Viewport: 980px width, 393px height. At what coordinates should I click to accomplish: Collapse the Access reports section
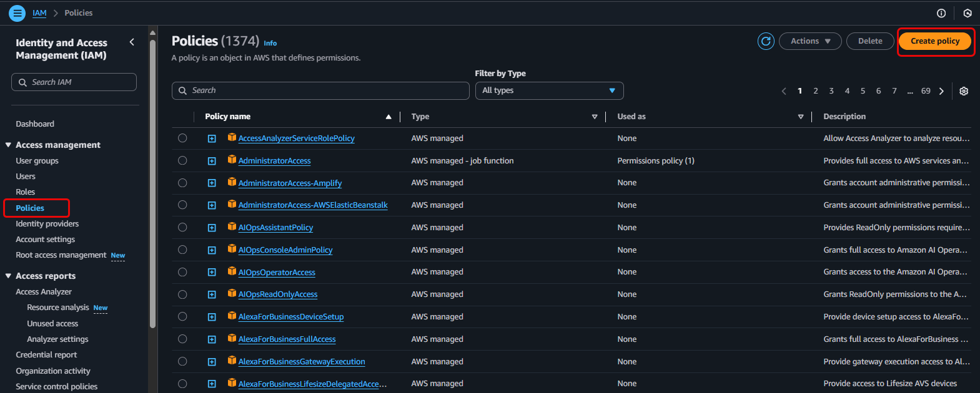[9, 276]
